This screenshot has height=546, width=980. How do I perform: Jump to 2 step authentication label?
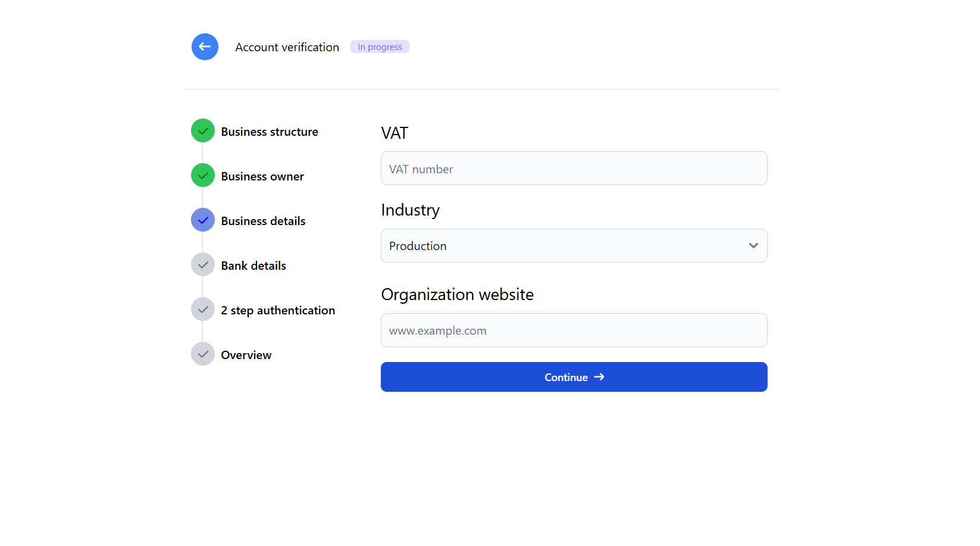tap(278, 310)
